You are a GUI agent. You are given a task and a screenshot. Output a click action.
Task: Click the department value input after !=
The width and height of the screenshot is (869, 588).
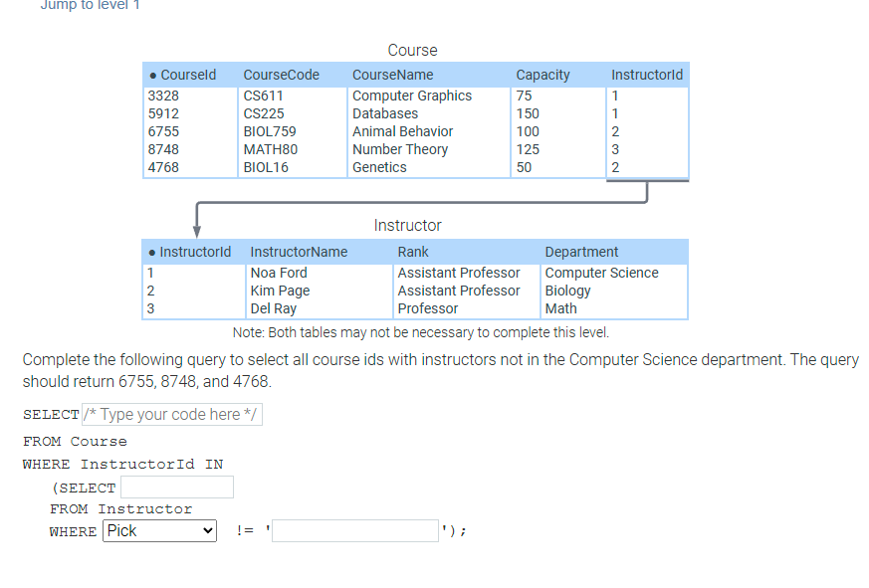coord(355,531)
